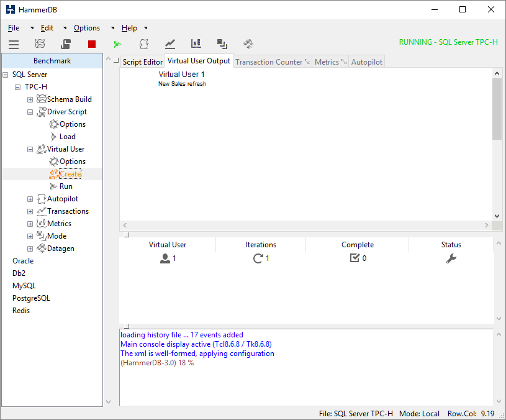506x420 pixels.
Task: Open the dropdown arrow beside Edit
Action: (x=65, y=28)
